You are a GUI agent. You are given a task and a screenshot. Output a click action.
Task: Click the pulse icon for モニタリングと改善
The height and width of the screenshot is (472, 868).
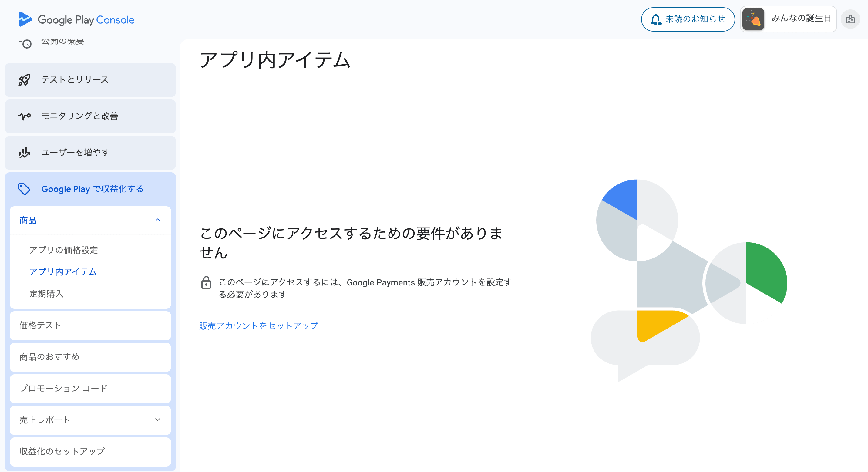[x=24, y=116]
